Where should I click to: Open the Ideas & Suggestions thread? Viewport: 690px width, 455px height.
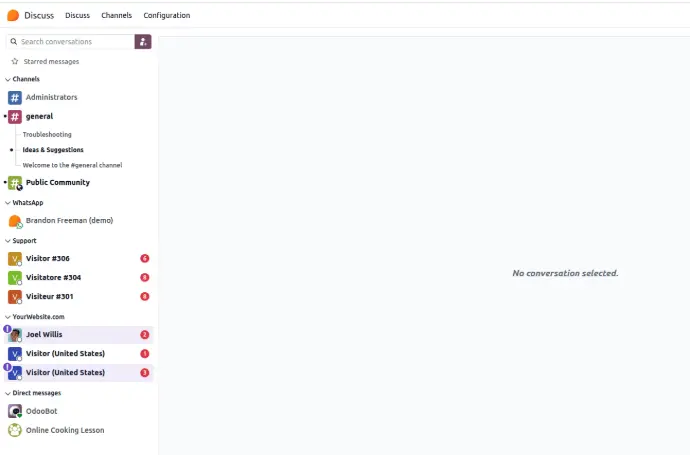pyautogui.click(x=53, y=150)
